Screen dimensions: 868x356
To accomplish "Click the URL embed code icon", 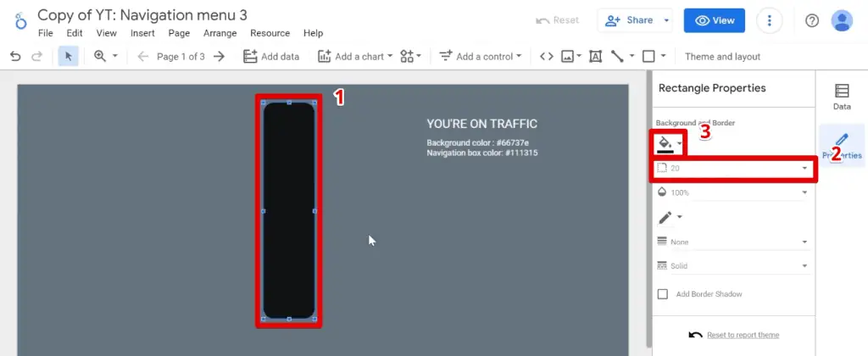I will (x=547, y=57).
